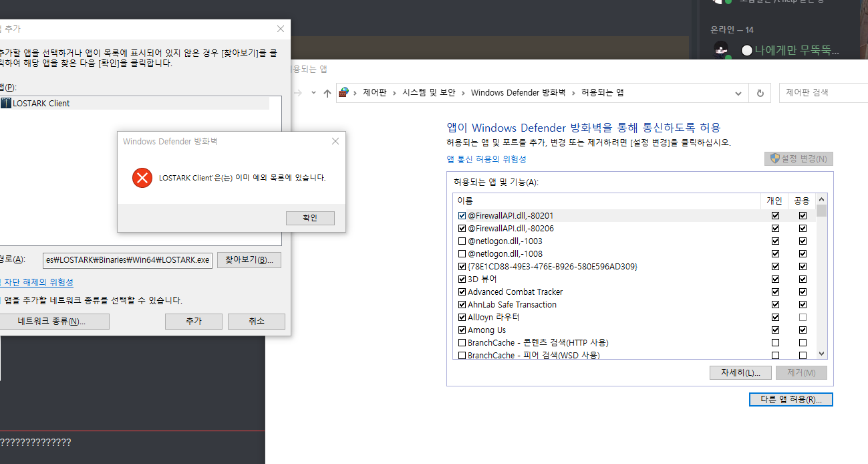Image resolution: width=868 pixels, height=464 pixels.
Task: Check the @netlogon.dll,-1003 name checkbox
Action: tap(462, 241)
